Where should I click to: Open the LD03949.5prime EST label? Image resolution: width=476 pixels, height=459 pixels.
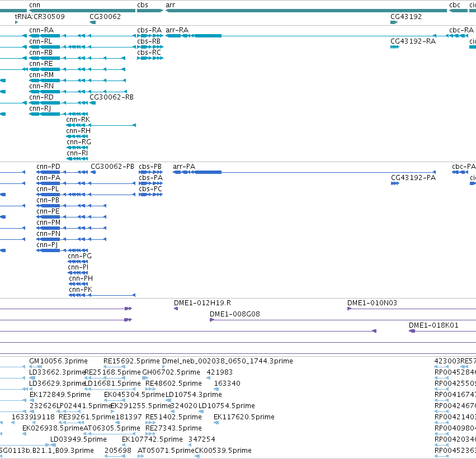[78, 440]
